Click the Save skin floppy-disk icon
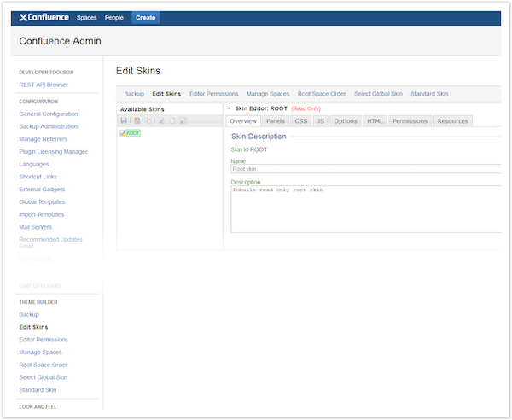512x420 pixels. click(x=124, y=121)
